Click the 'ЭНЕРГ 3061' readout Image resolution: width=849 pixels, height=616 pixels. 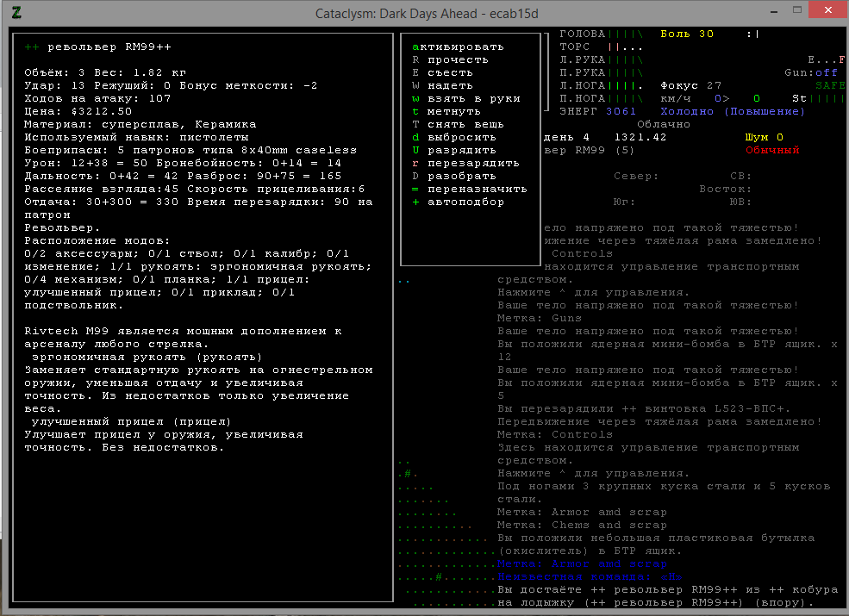pos(598,112)
